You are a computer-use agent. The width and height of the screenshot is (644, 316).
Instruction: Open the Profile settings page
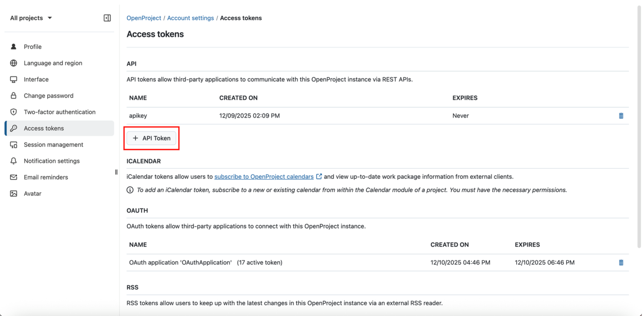click(59, 47)
